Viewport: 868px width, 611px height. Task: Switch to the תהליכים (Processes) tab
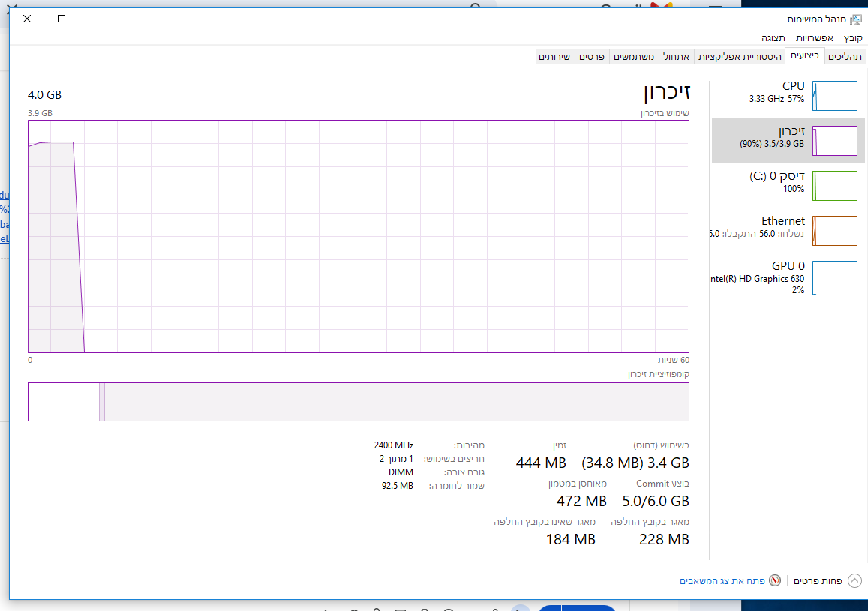click(x=845, y=57)
